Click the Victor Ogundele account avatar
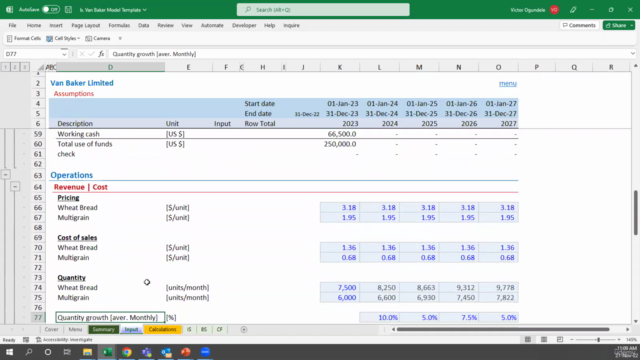The width and height of the screenshot is (640, 360). pos(554,9)
